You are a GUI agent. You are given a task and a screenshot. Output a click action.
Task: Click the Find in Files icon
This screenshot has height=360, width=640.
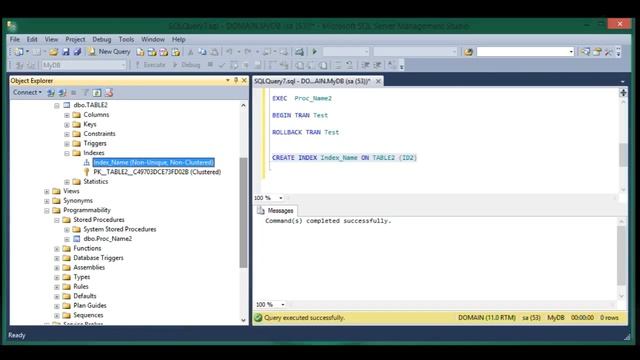click(468, 52)
